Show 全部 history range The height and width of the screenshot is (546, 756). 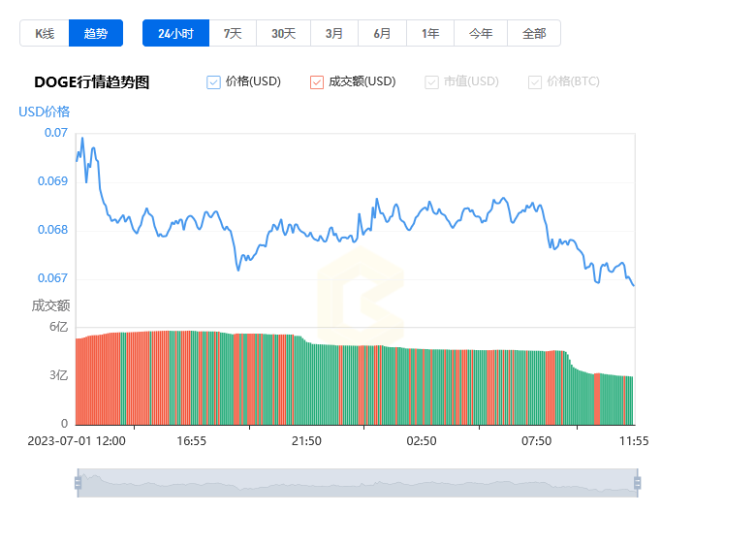click(x=534, y=33)
